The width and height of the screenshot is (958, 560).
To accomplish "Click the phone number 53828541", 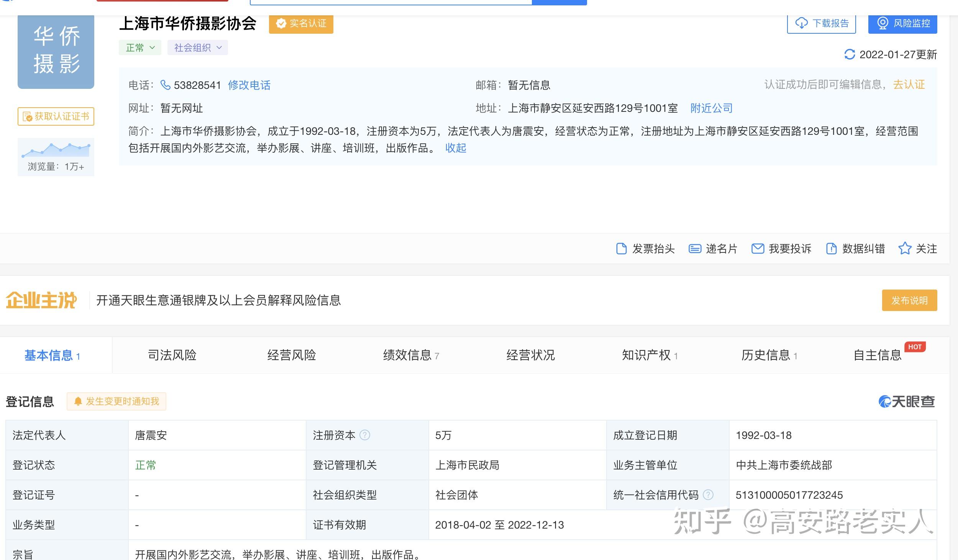I will 197,85.
